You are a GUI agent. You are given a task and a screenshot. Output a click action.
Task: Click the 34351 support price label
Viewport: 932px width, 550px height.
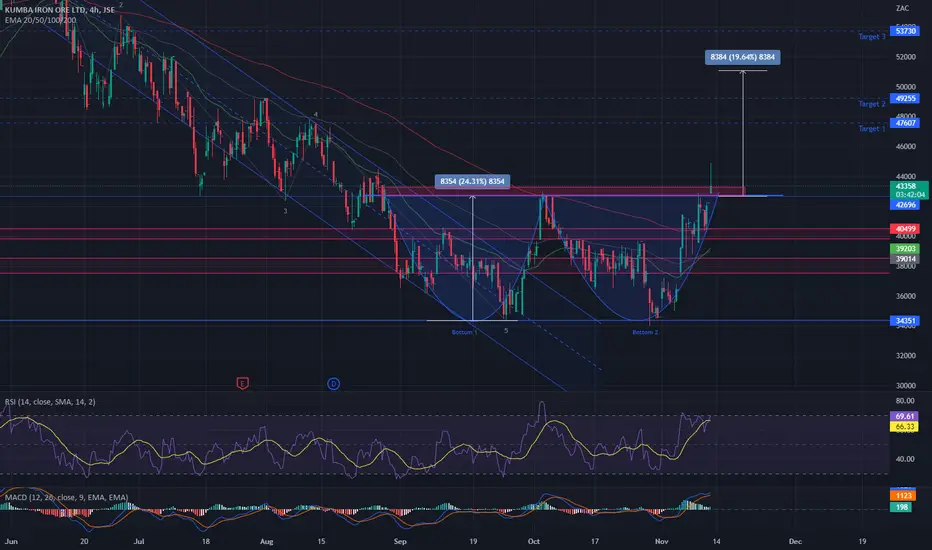tap(905, 321)
